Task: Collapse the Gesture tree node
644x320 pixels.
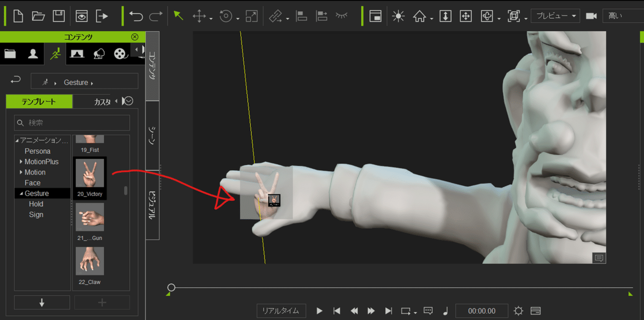Action: [21, 193]
